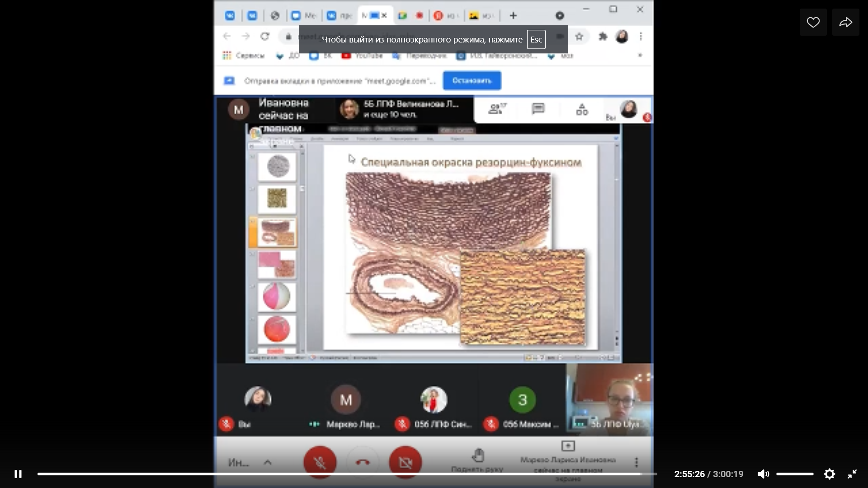This screenshot has width=868, height=488.
Task: Switch to the globe icon browser tab
Action: 275,16
